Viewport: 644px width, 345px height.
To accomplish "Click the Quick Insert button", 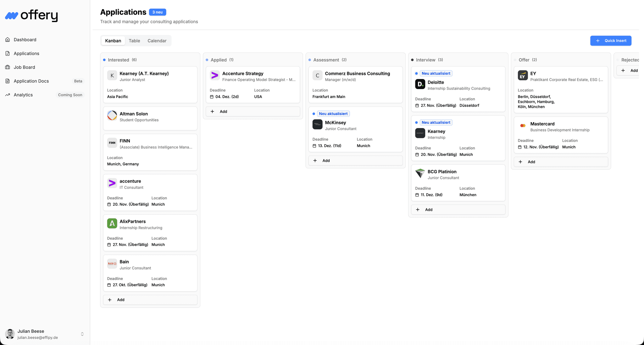I will click(x=610, y=41).
